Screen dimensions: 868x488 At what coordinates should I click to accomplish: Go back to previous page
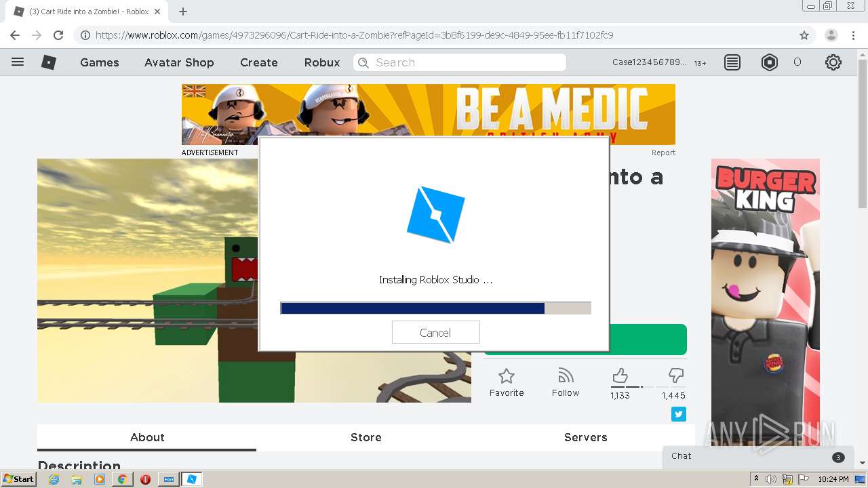15,35
